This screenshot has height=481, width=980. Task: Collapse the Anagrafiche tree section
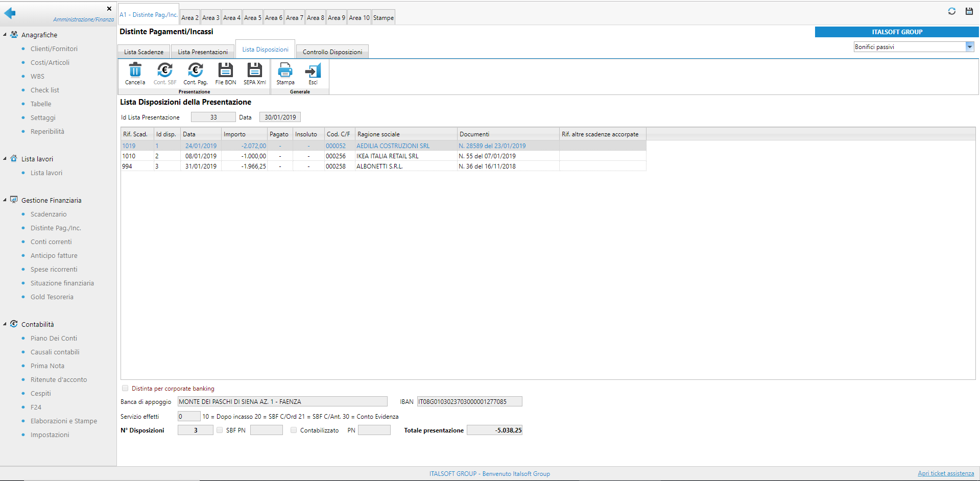click(5, 35)
